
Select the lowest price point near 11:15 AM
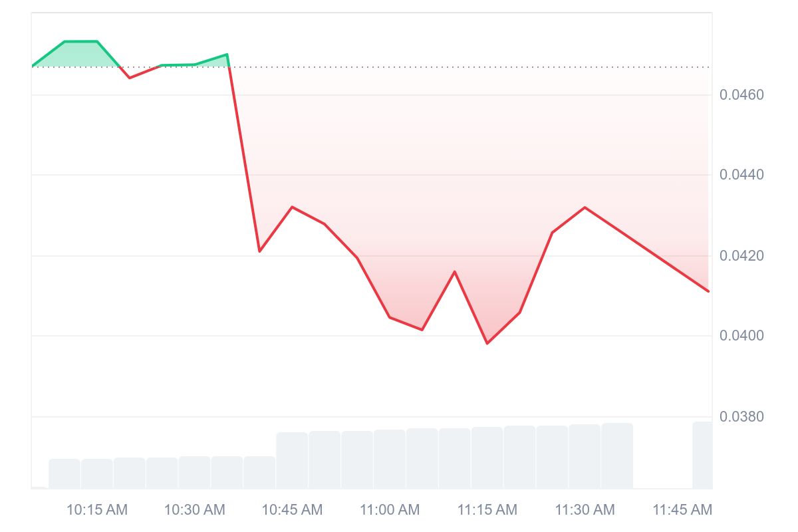pos(487,343)
